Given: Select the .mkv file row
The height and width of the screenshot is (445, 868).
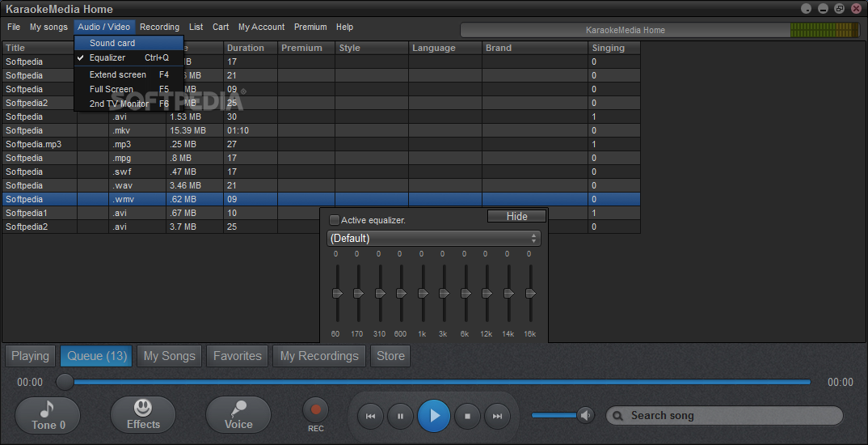Looking at the screenshot, I should point(322,130).
